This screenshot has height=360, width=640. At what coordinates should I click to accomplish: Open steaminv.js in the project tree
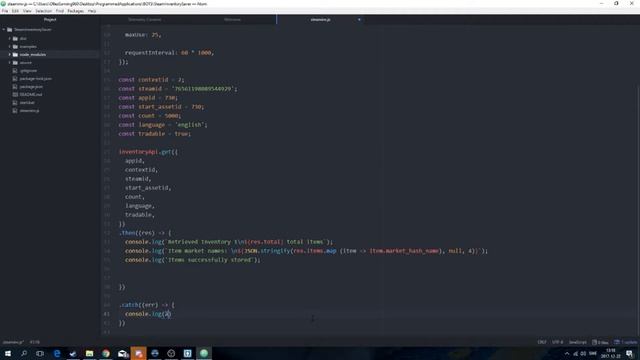pos(29,111)
